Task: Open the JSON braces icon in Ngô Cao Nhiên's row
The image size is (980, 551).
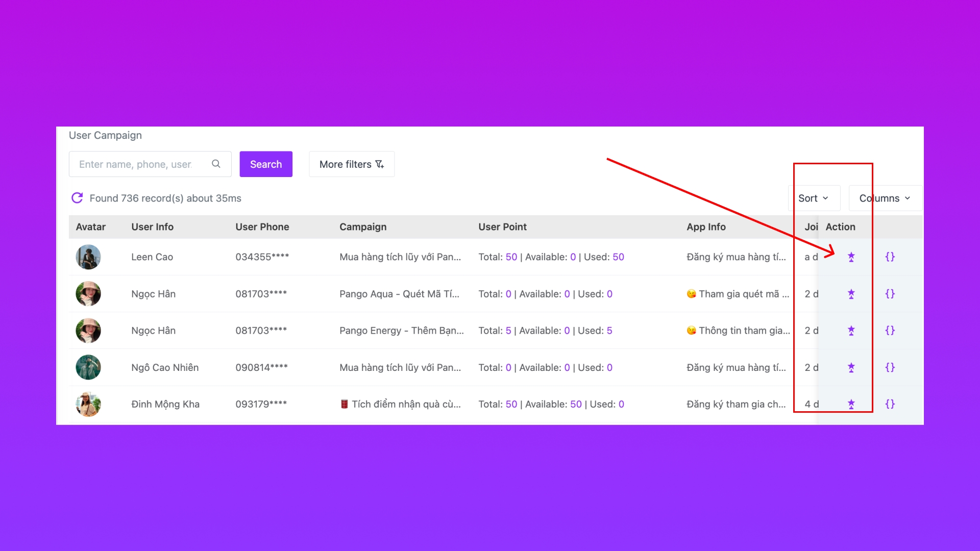Action: [x=890, y=367]
